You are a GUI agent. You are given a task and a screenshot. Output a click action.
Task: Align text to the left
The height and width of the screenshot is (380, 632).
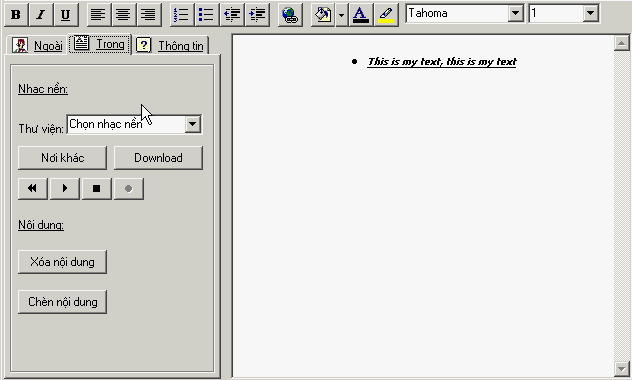(98, 15)
